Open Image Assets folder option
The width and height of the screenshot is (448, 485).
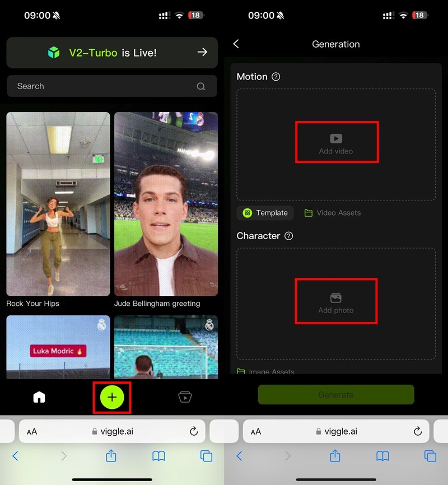pyautogui.click(x=265, y=371)
